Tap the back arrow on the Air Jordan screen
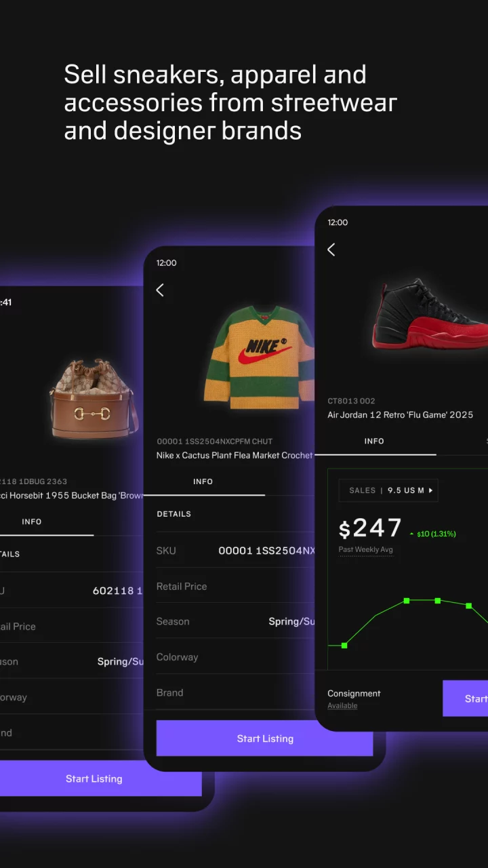Viewport: 488px width, 868px height. pos(331,250)
